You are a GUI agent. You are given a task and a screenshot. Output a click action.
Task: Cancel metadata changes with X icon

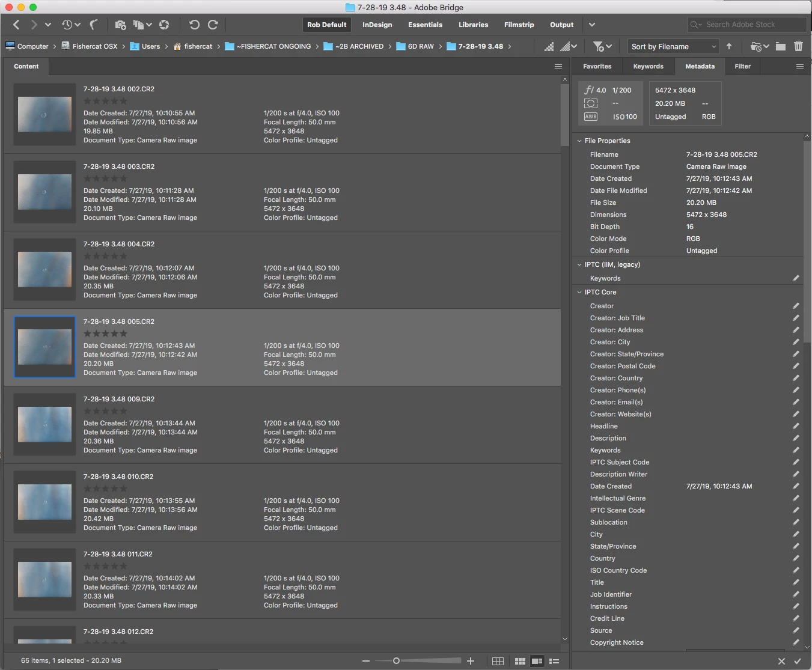781,661
